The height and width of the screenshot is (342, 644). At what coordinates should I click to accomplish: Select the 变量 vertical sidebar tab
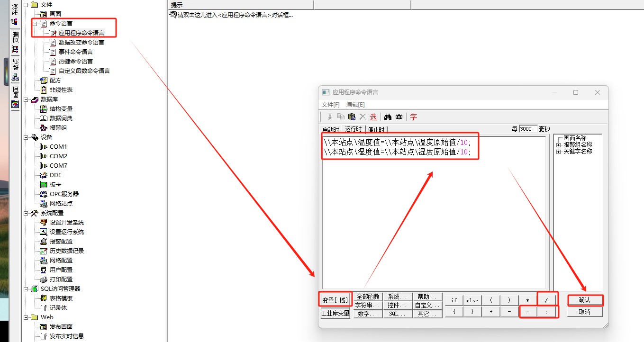click(15, 41)
